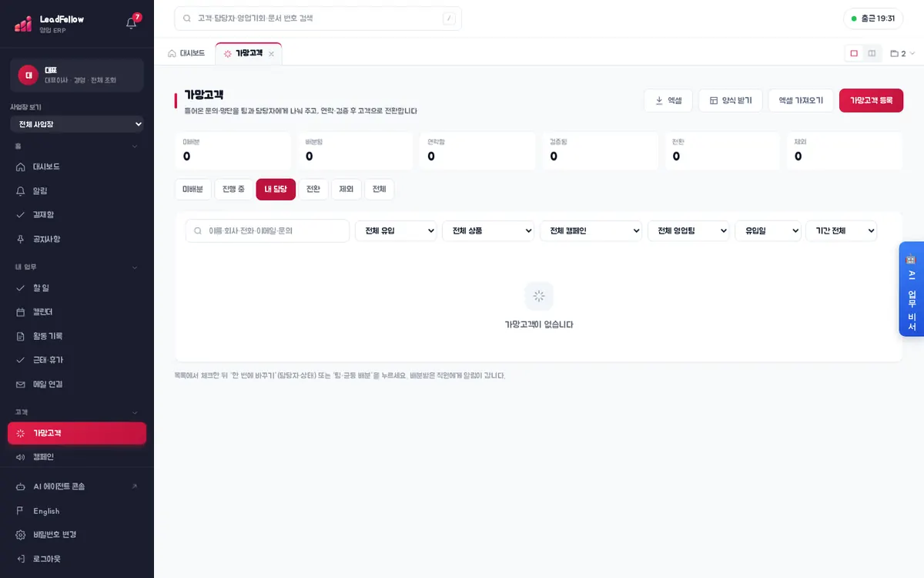
Task: Select the 제외 status filter
Action: click(346, 190)
